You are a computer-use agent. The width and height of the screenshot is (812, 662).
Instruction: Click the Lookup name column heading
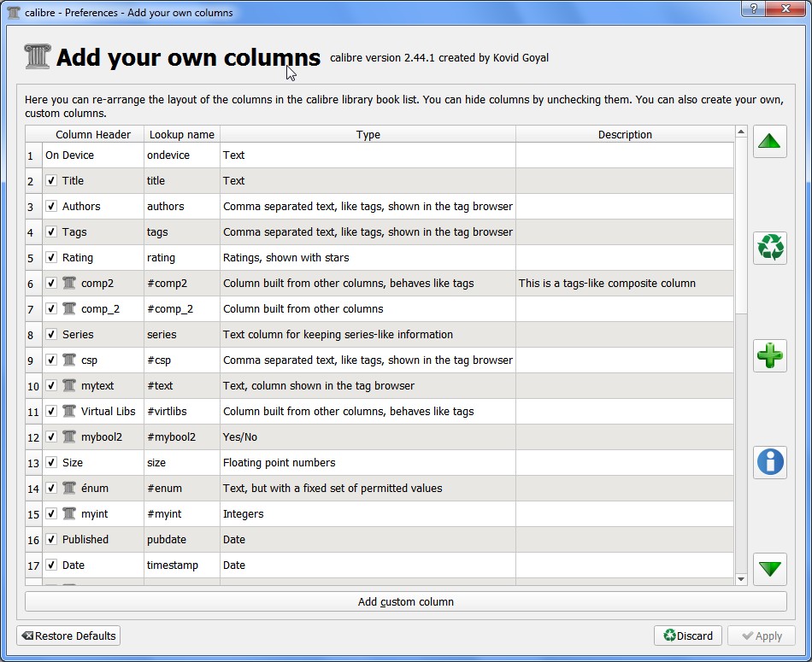coord(181,134)
